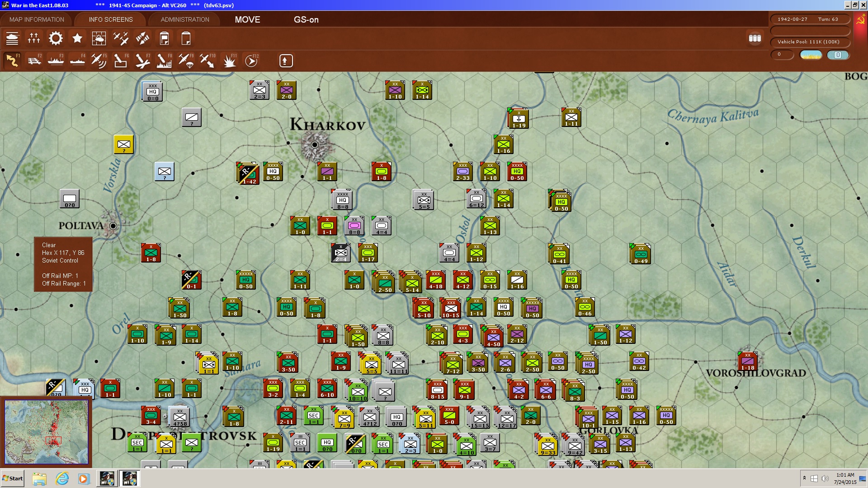Open the Windows Start menu
This screenshot has width=868, height=488.
pos(13,479)
